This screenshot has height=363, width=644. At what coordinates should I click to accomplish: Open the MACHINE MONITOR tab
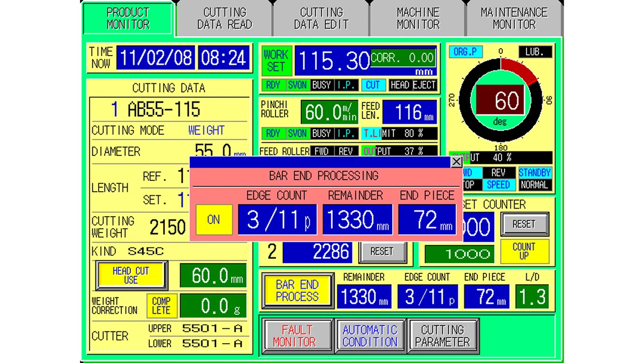pyautogui.click(x=418, y=18)
